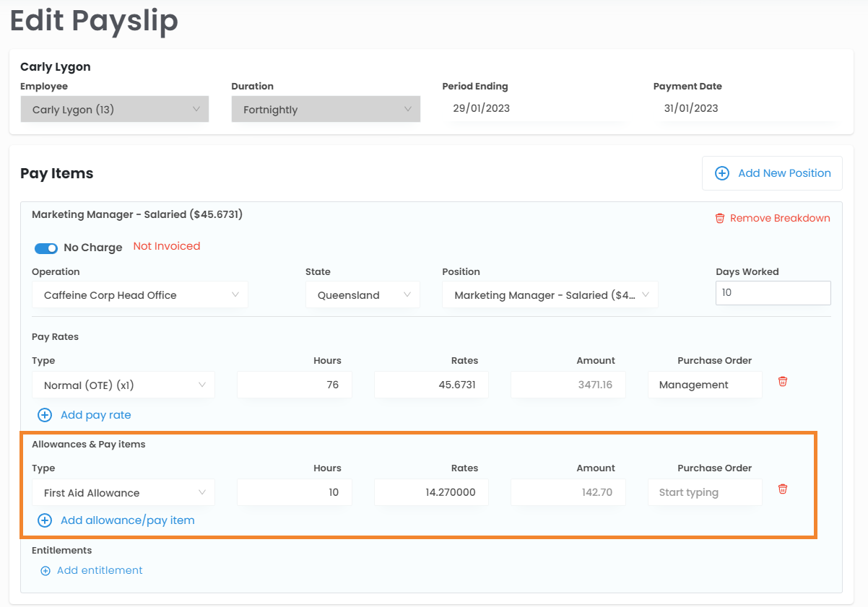Image resolution: width=868 pixels, height=607 pixels.
Task: Expand the Operation dropdown
Action: tap(139, 295)
